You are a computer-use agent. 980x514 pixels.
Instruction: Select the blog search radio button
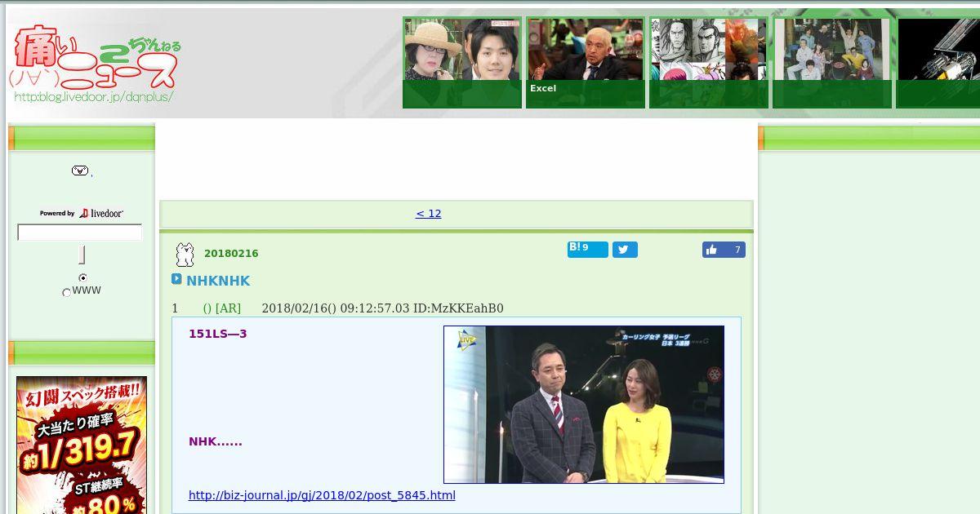[x=82, y=278]
